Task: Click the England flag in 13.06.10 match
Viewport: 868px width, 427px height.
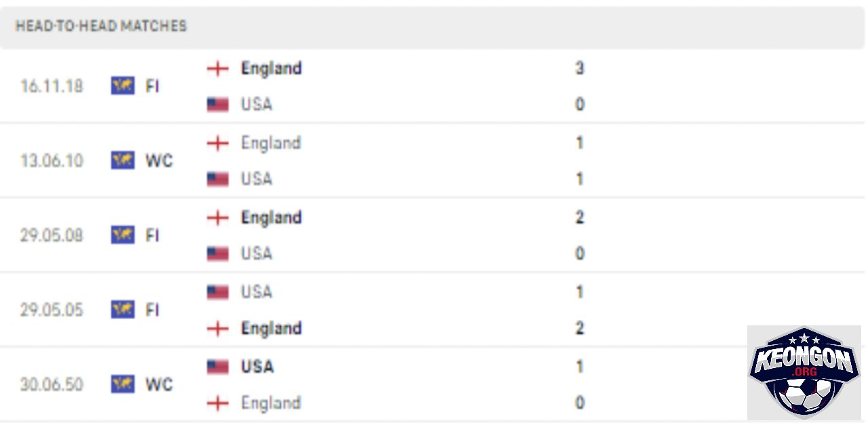Action: pos(218,143)
